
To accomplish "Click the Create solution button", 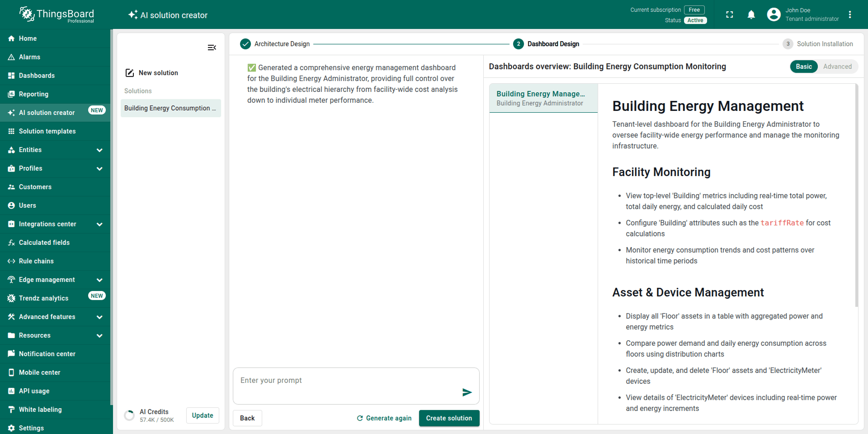I will click(448, 418).
